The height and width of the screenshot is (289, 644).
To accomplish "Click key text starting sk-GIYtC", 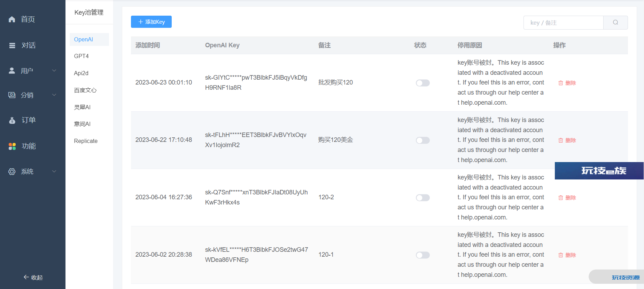I will pos(256,82).
